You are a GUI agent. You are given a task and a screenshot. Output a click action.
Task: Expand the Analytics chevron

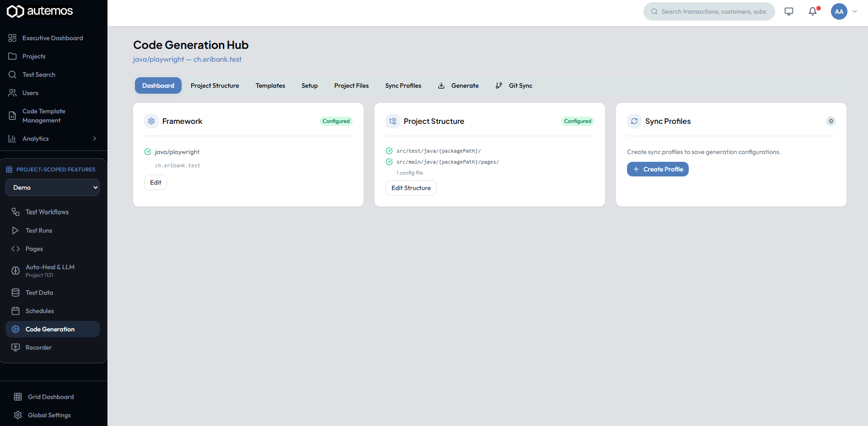(95, 138)
